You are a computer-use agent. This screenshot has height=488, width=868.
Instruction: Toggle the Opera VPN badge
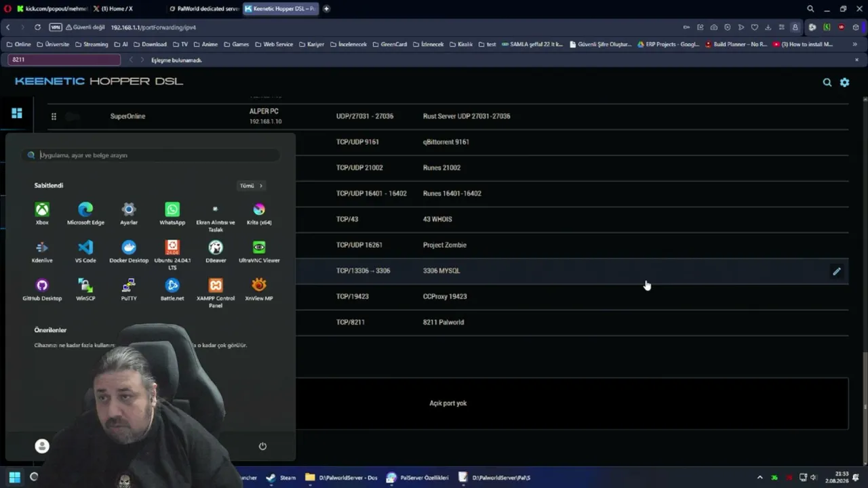pyautogui.click(x=56, y=27)
